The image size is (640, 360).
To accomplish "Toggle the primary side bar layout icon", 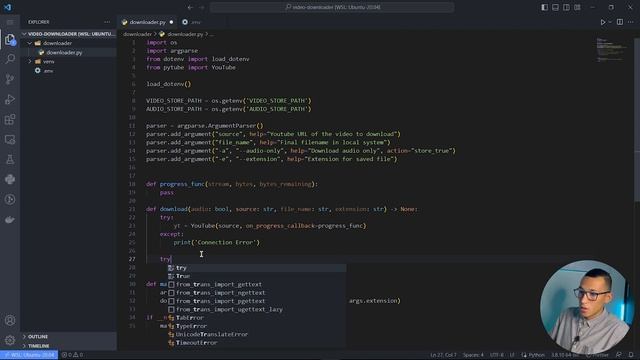I will 544,7.
